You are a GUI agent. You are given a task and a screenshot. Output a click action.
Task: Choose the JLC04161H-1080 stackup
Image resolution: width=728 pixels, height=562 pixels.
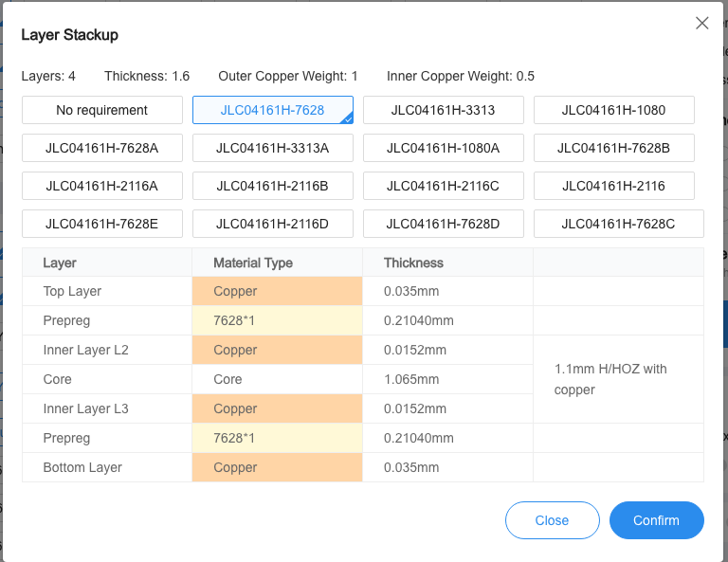[x=614, y=110]
